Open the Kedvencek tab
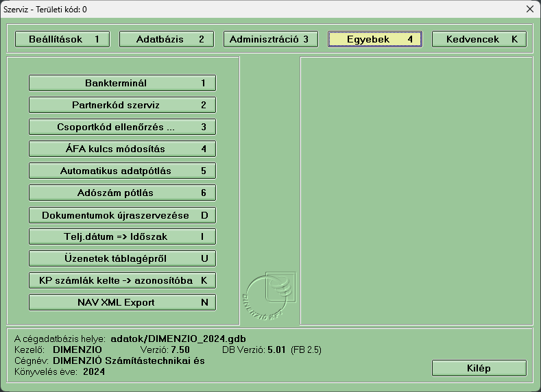Viewport: 541px width, 392px height. pos(479,39)
